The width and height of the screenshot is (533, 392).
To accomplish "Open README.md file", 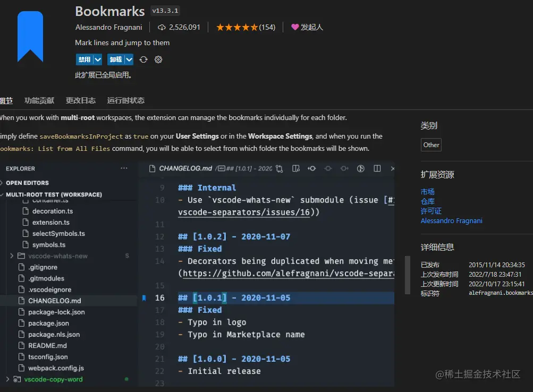I will [47, 346].
